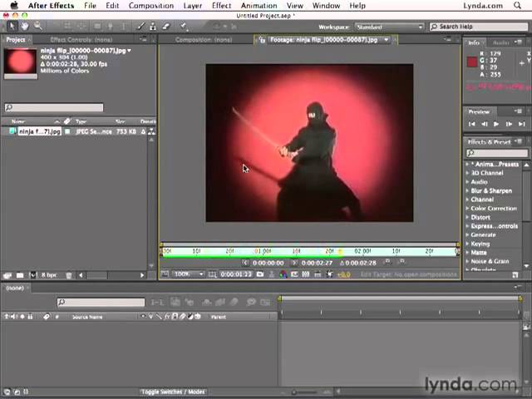532x399 pixels.
Task: Click exposure value +0.0
Action: 343,274
